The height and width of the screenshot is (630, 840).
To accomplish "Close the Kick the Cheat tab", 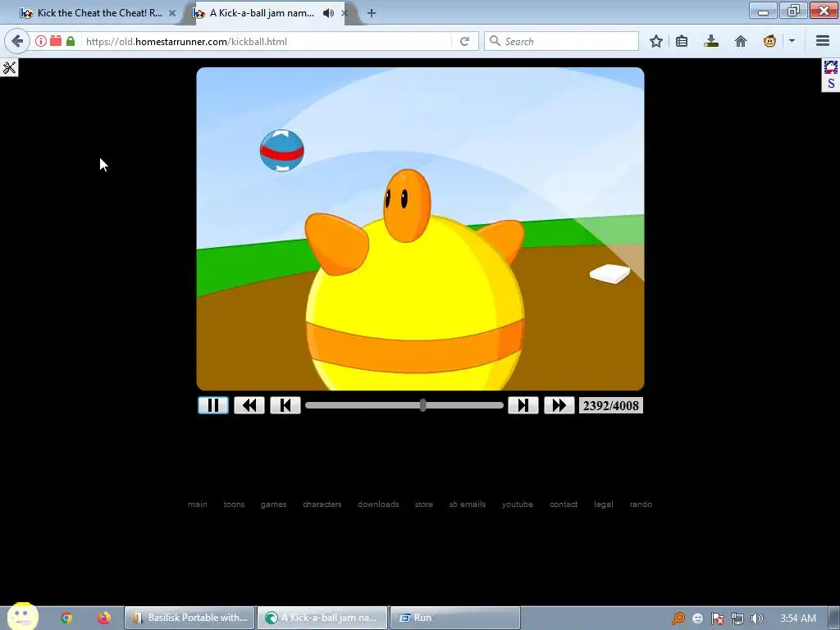I will [x=172, y=13].
